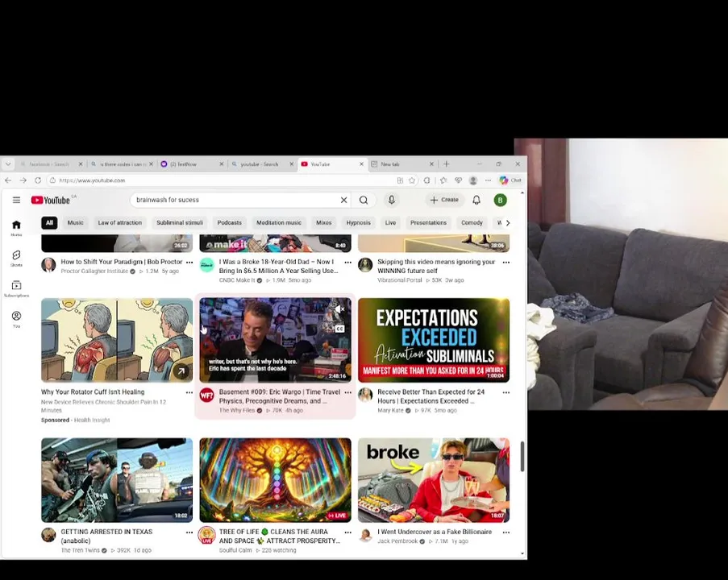This screenshot has width=728, height=580.
Task: Open Shorts in the sidebar
Action: point(16,259)
